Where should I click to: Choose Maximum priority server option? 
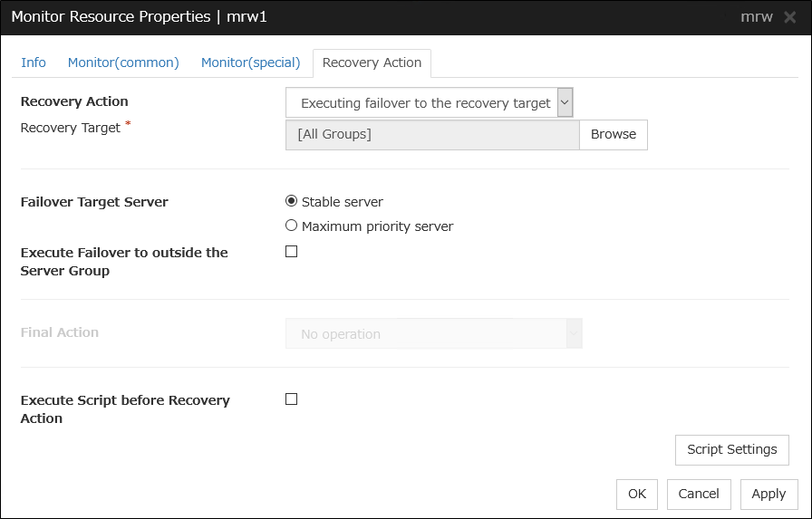pos(291,226)
